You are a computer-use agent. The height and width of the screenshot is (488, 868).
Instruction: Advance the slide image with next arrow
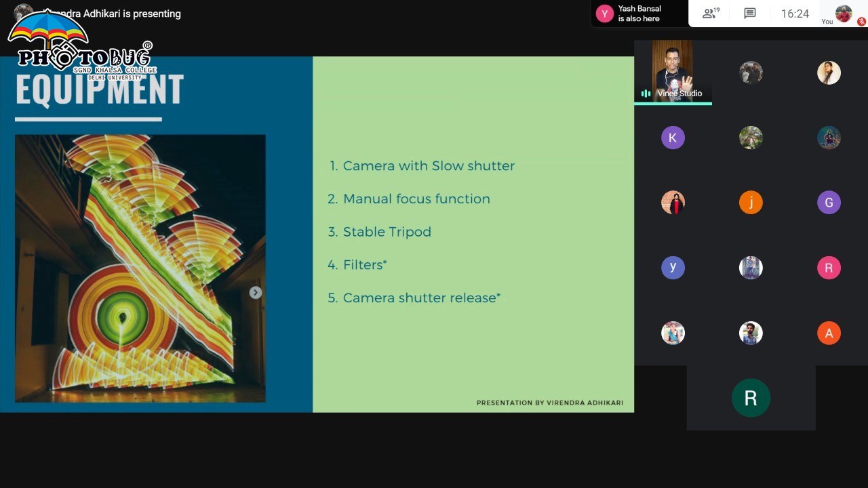[x=255, y=292]
